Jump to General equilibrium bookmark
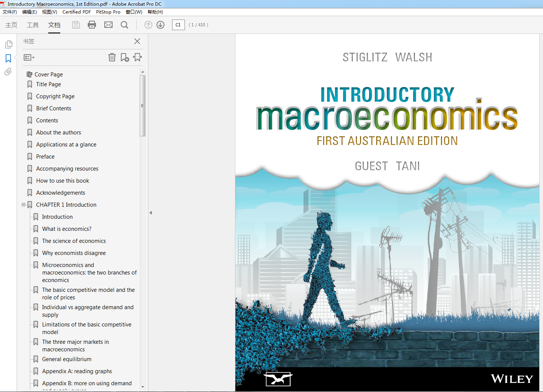This screenshot has width=543, height=392. (x=67, y=359)
